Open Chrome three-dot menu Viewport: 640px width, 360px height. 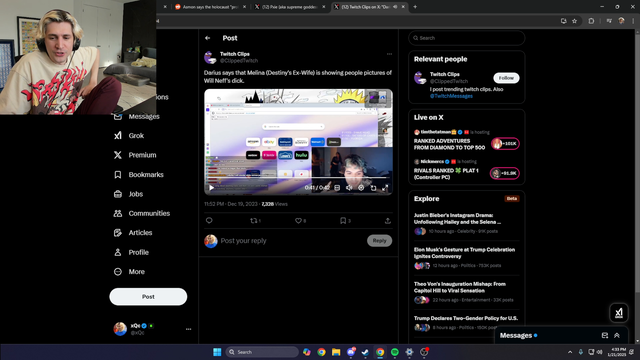click(x=633, y=21)
